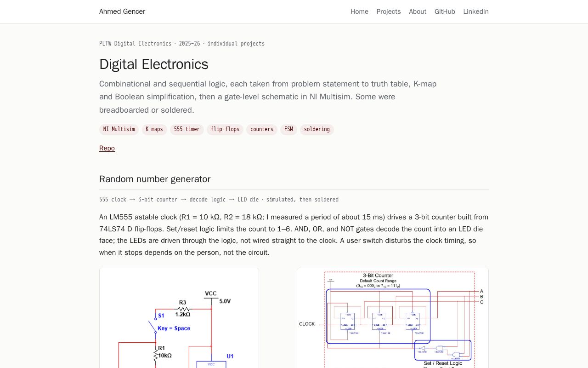The height and width of the screenshot is (368, 588).
Task: Click the NI Multisim tag
Action: 119,129
